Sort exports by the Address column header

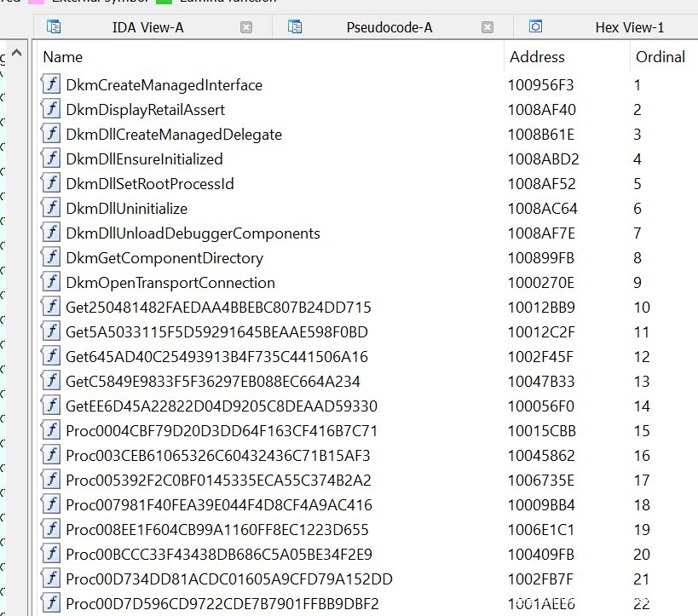pyautogui.click(x=537, y=57)
